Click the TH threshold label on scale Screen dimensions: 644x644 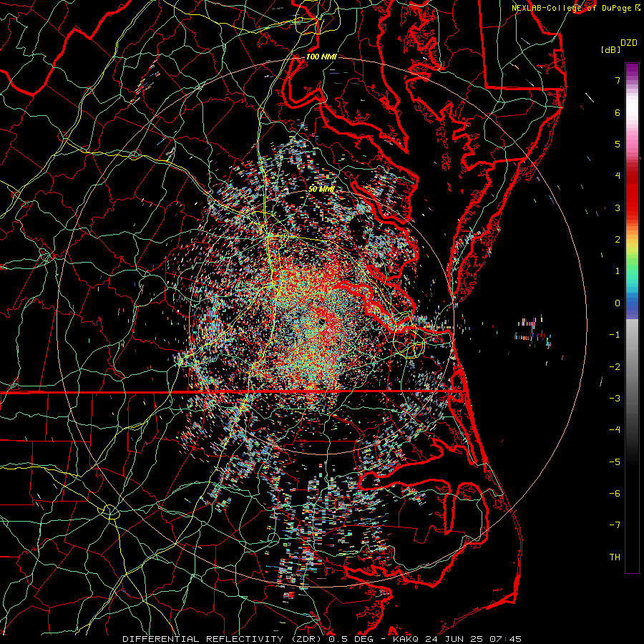pos(615,557)
